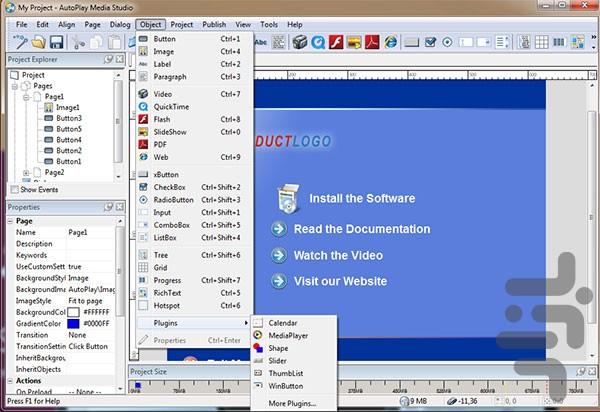
Task: Click the Flash object toolbar icon
Action: pyautogui.click(x=336, y=42)
